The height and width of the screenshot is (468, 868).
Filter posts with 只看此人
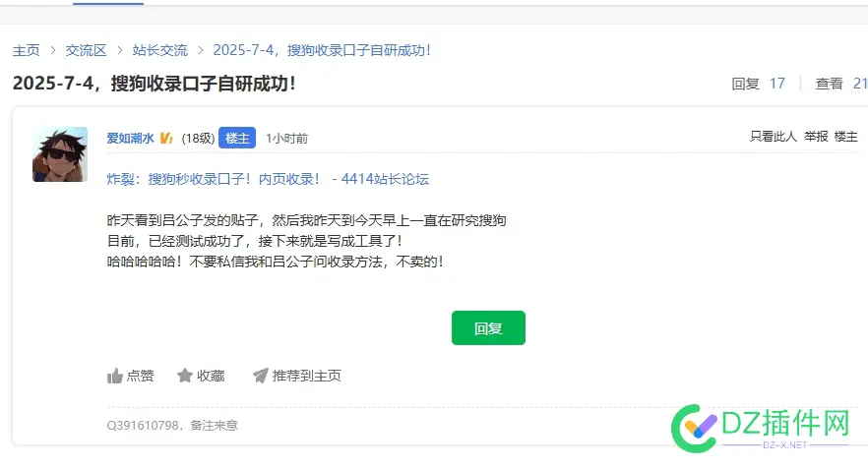(x=773, y=137)
